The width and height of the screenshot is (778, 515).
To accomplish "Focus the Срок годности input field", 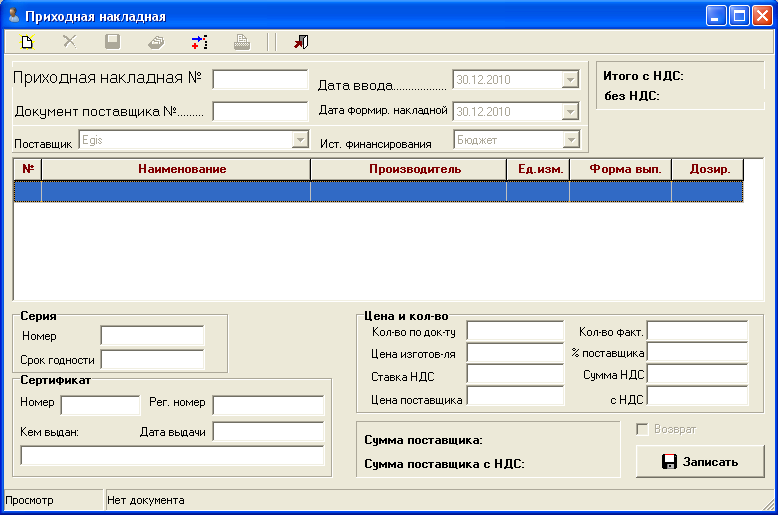I will (152, 360).
